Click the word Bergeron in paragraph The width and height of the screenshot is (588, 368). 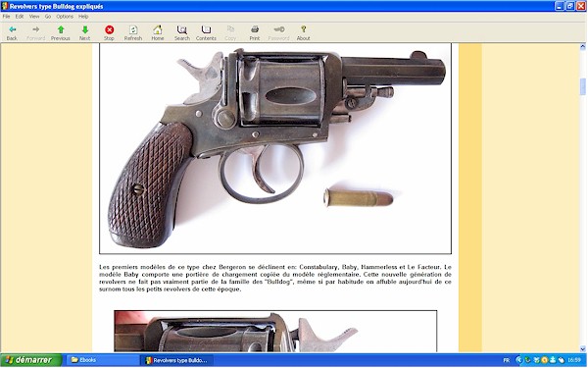232,267
